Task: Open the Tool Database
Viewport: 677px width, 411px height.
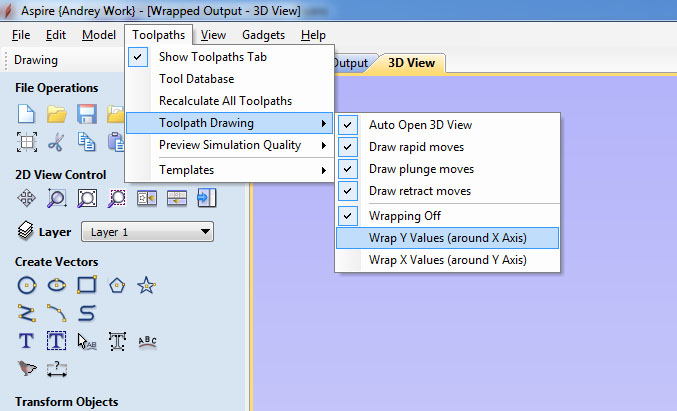Action: click(196, 79)
